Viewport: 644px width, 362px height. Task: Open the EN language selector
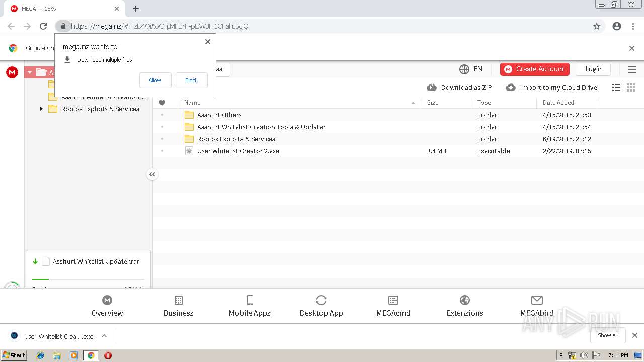click(x=471, y=69)
